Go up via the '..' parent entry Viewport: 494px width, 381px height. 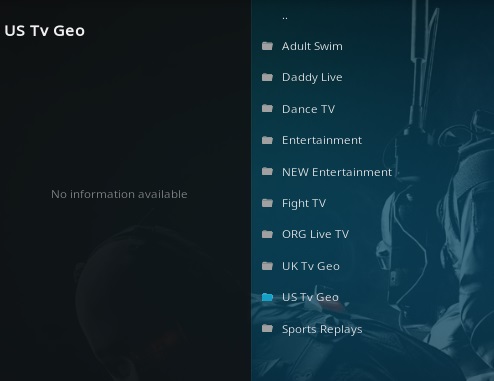[x=285, y=17]
